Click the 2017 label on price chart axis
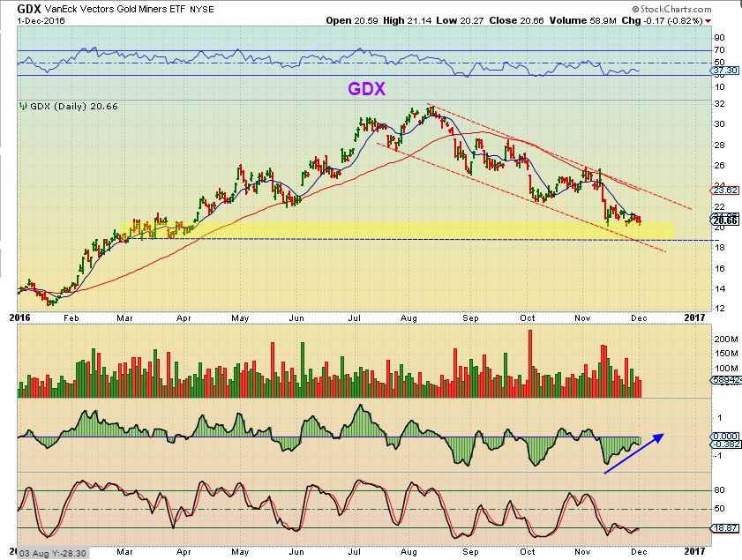This screenshot has width=742, height=560. [694, 317]
